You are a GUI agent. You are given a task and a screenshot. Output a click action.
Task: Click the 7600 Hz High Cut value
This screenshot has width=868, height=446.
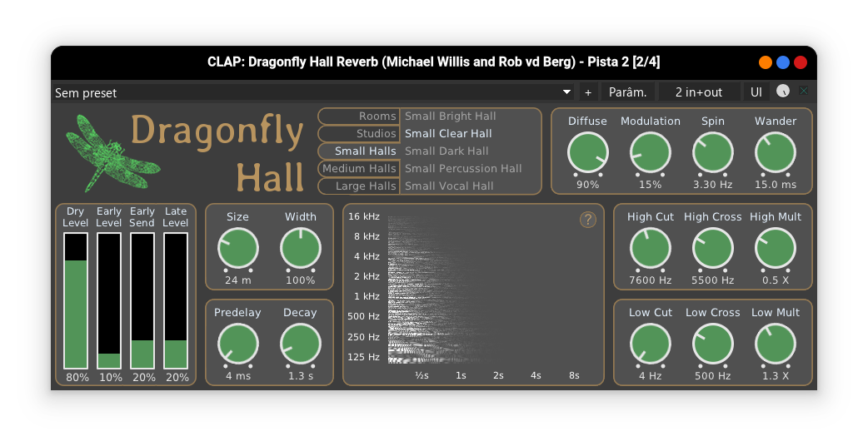(x=650, y=280)
